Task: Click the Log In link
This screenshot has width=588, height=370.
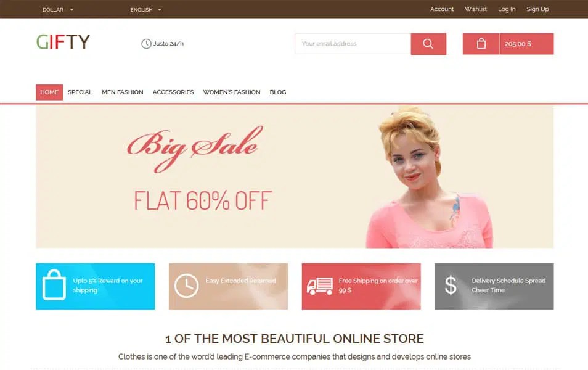Action: [507, 9]
